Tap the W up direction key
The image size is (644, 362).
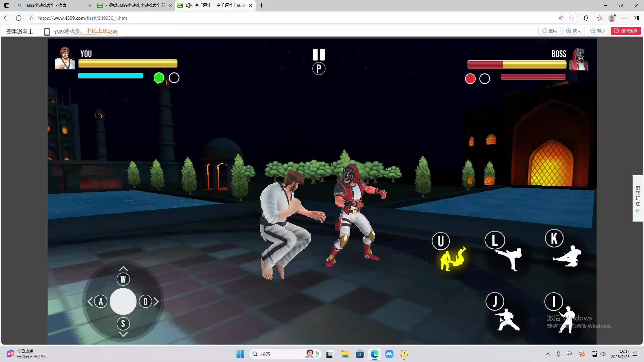pos(123,279)
